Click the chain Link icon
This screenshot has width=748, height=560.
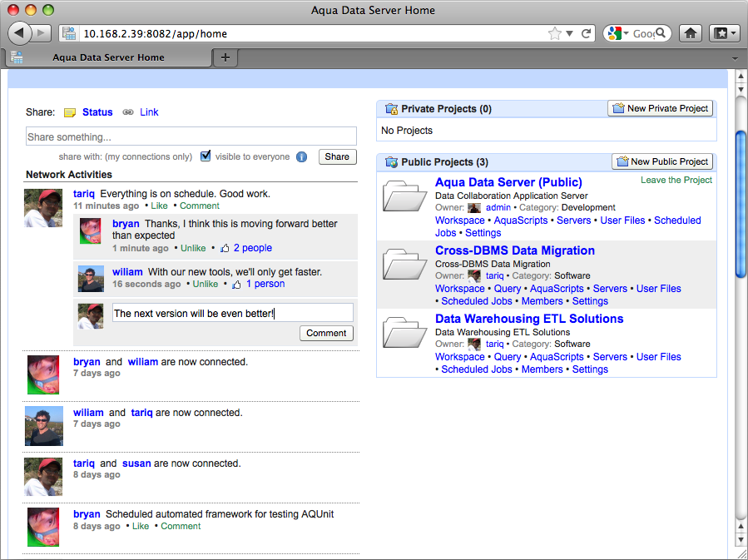coord(128,112)
